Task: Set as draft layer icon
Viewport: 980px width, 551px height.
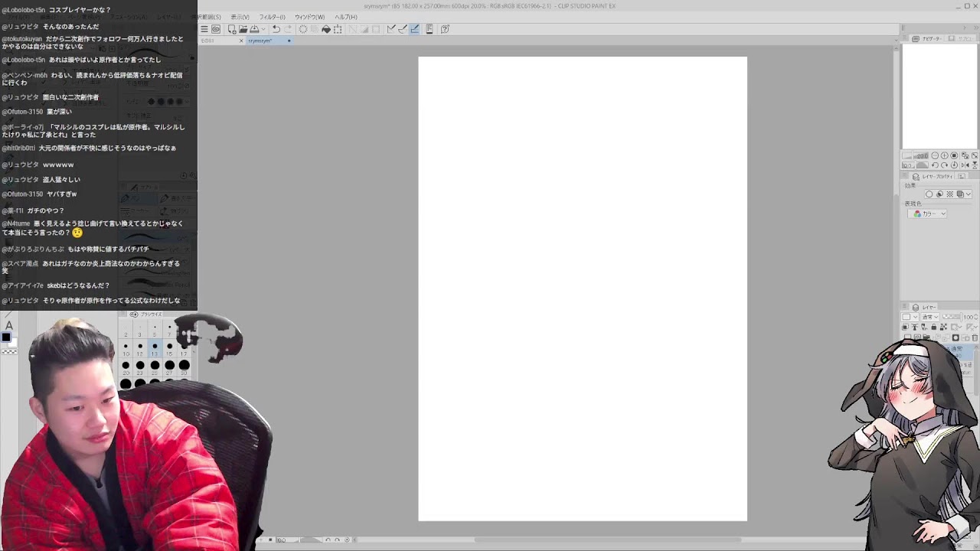Action: (924, 327)
